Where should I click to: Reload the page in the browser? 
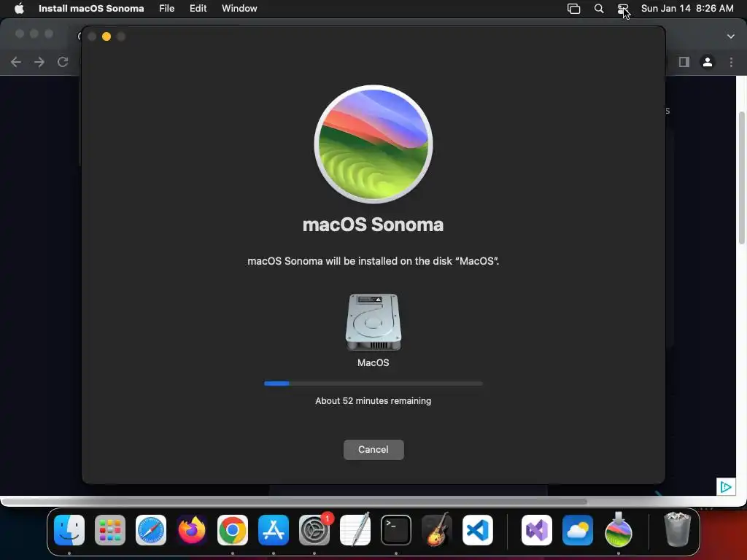pos(63,62)
